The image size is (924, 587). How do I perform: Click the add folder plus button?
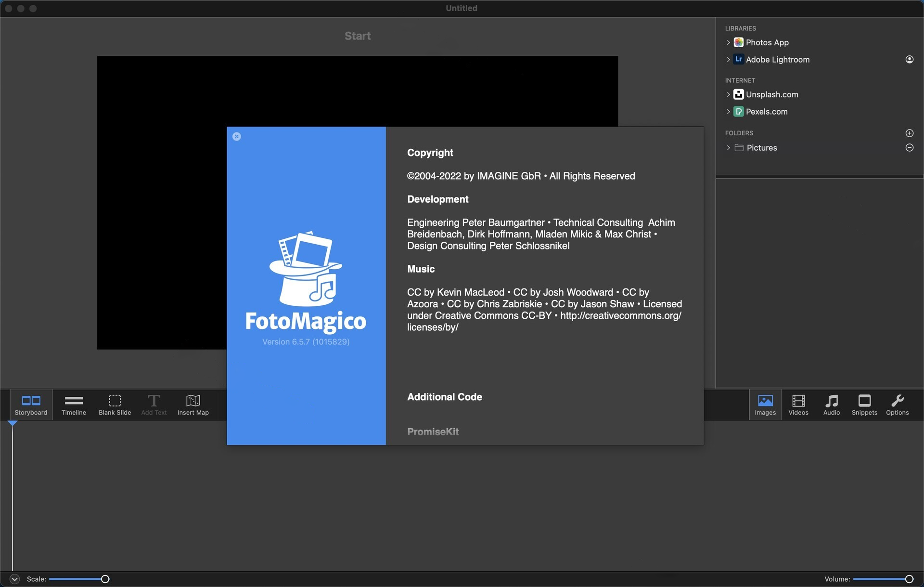(909, 133)
